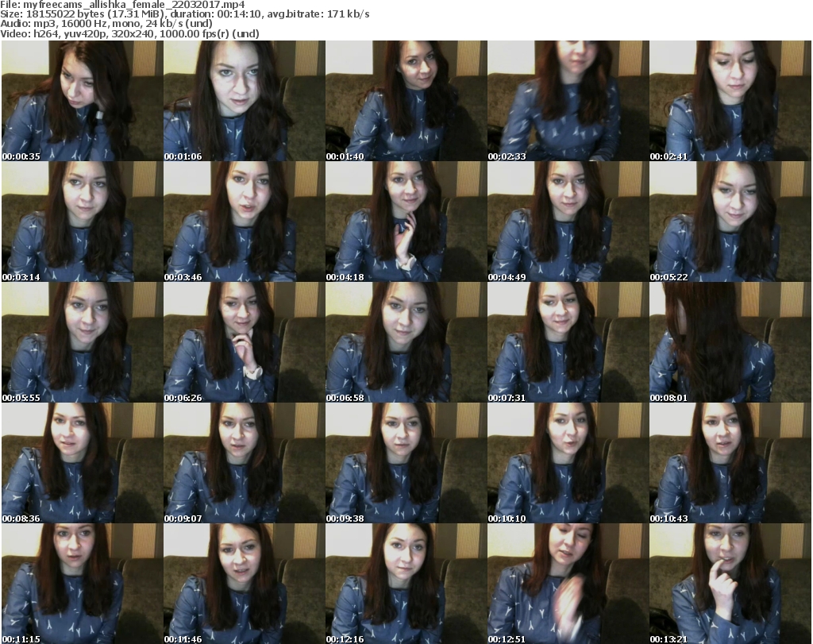Open the frame stamped 00:05:22
This screenshot has height=644, width=813.
click(x=730, y=222)
